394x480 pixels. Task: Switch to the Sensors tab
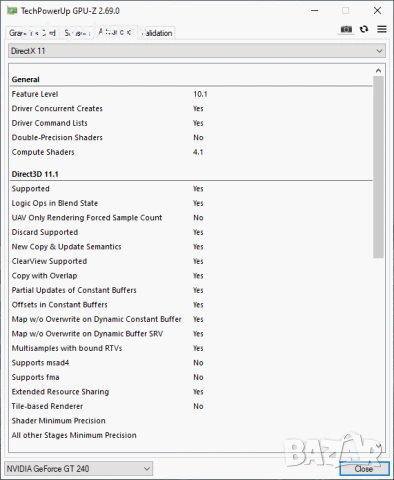77,33
